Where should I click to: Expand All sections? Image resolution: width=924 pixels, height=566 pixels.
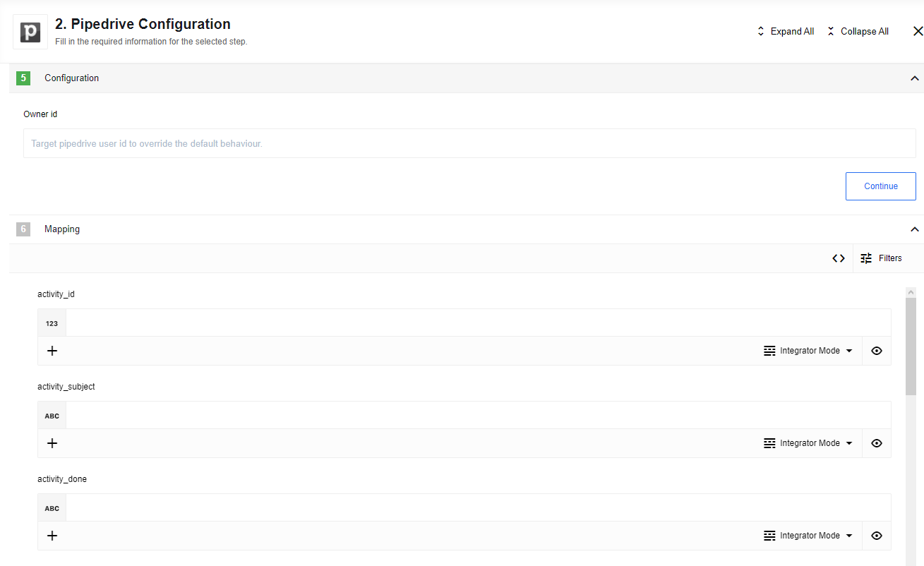[785, 31]
